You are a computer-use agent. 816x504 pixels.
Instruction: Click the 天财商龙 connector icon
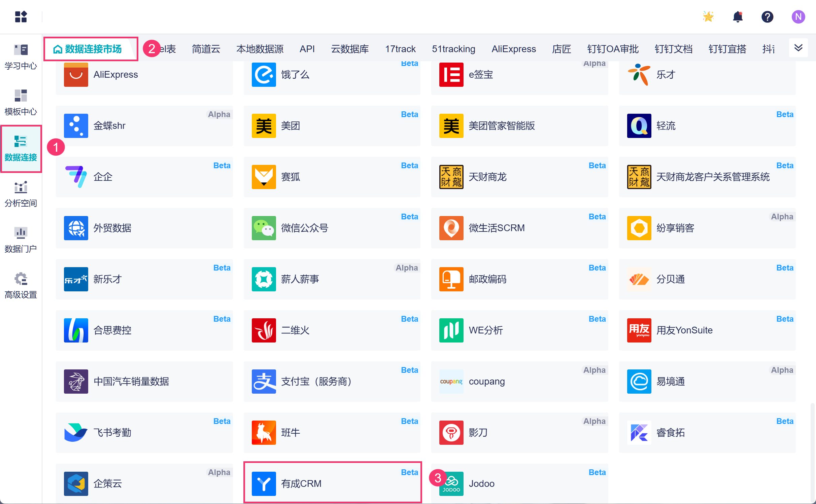451,177
